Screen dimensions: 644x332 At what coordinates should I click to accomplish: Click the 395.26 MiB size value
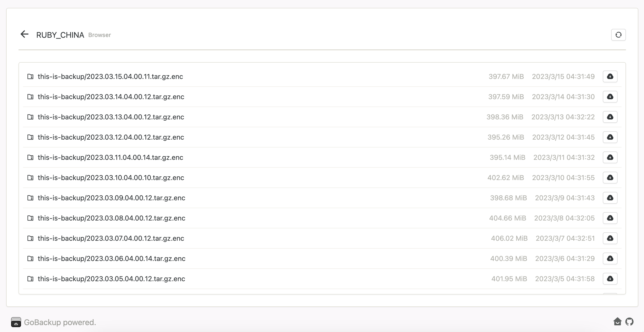click(506, 137)
